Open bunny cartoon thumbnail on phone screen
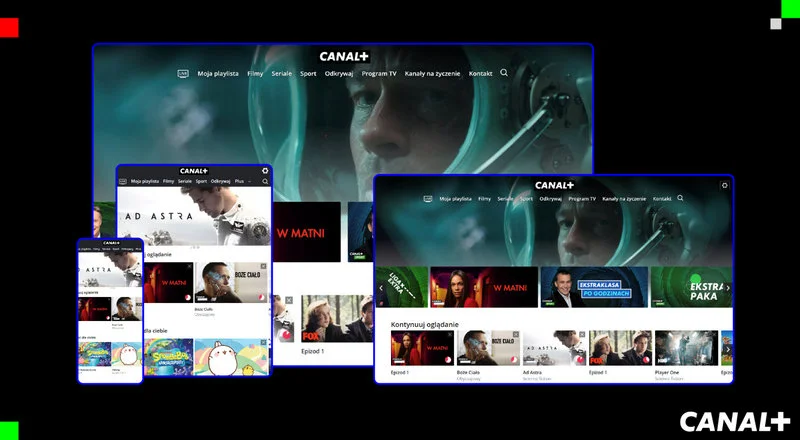The height and width of the screenshot is (440, 800). [x=127, y=354]
